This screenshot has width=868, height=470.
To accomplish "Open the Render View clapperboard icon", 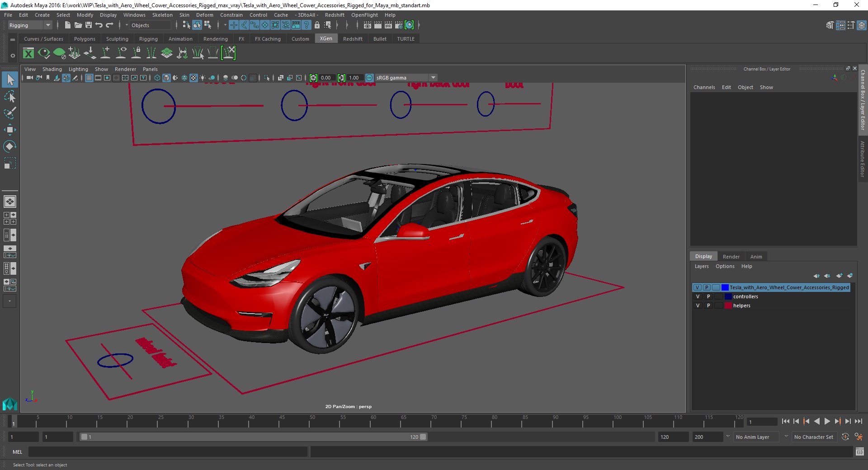I will pos(368,25).
